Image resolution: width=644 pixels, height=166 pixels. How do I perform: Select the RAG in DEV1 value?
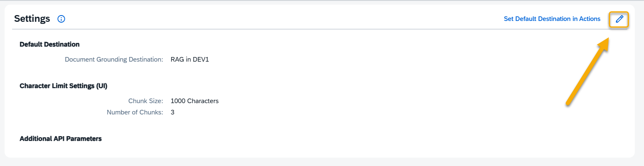coord(190,60)
